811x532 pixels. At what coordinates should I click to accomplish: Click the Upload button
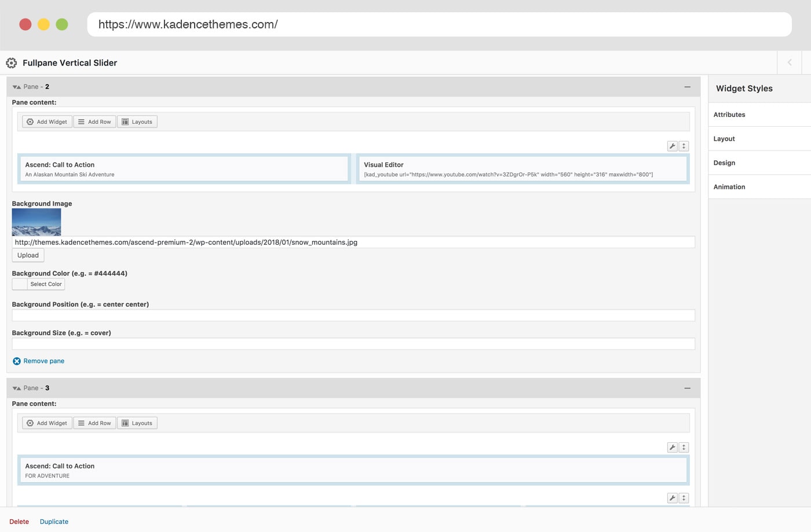point(28,255)
